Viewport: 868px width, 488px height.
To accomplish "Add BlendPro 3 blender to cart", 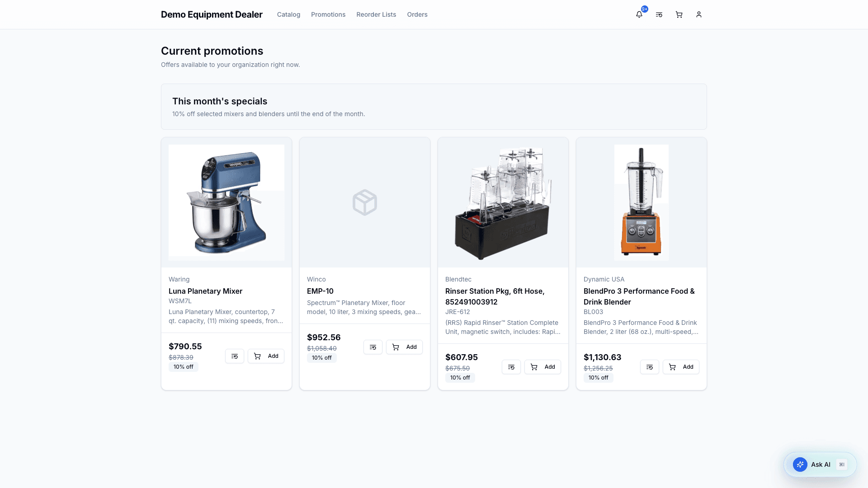I will (x=681, y=367).
